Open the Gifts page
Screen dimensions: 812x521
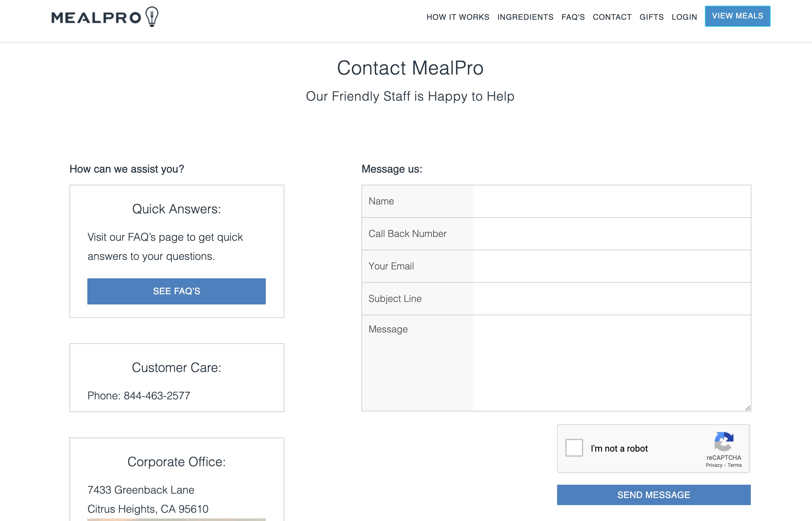[x=651, y=17]
